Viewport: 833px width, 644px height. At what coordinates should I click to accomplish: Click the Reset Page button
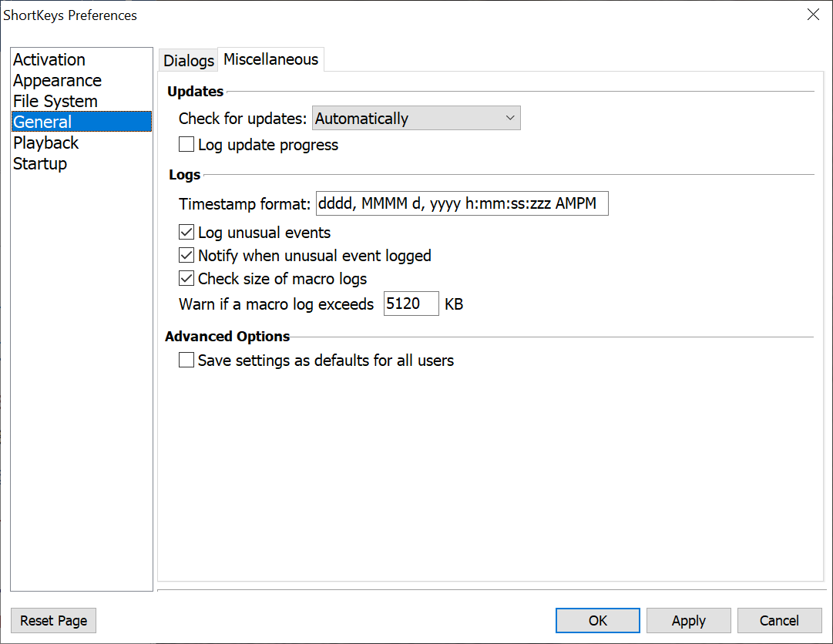coord(54,621)
